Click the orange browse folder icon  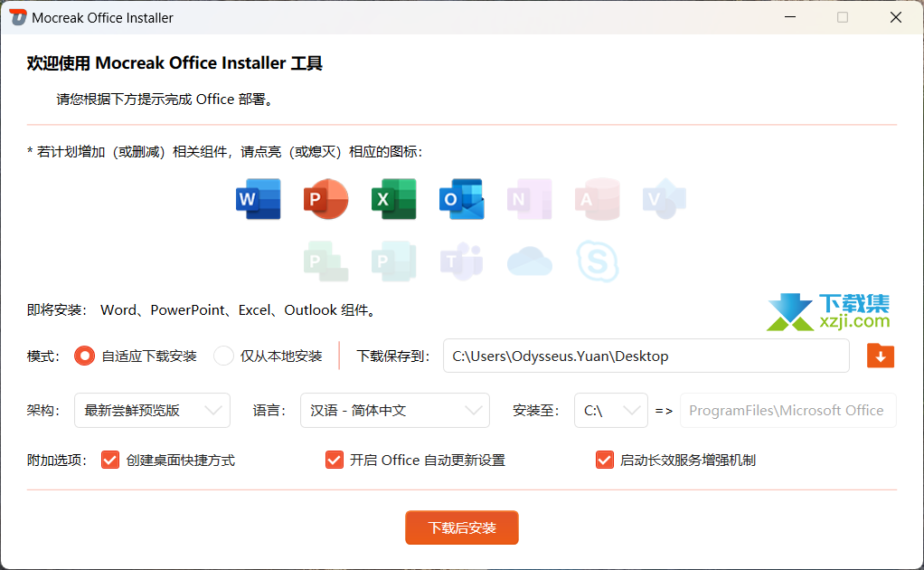(881, 356)
